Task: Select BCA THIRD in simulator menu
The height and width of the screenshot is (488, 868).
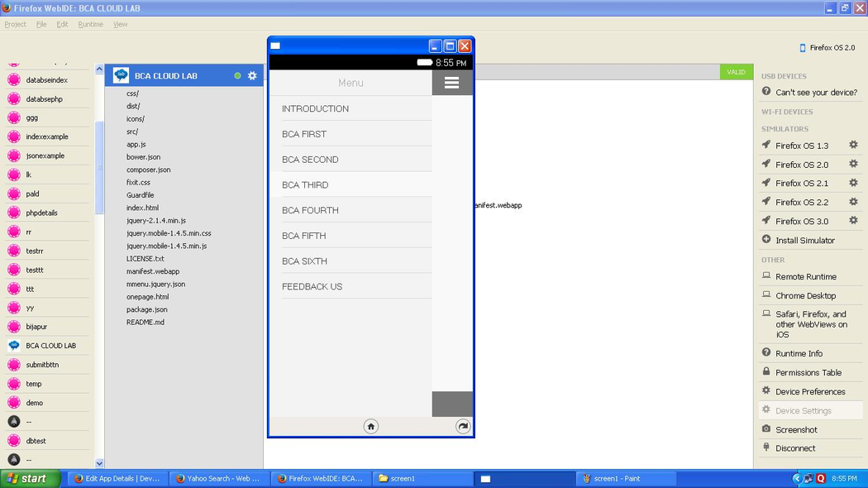Action: pos(305,185)
